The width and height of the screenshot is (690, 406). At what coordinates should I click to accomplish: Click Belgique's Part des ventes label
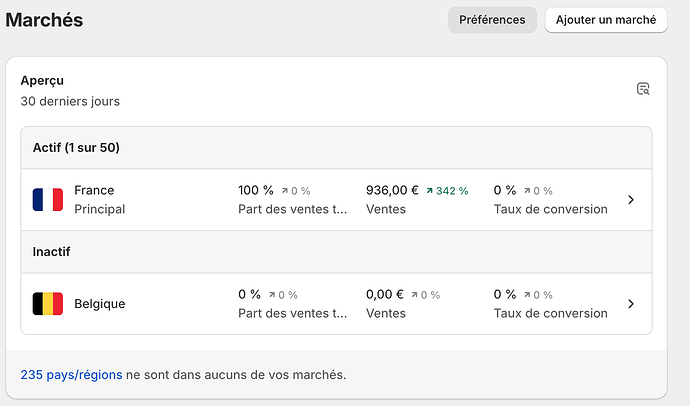point(293,313)
